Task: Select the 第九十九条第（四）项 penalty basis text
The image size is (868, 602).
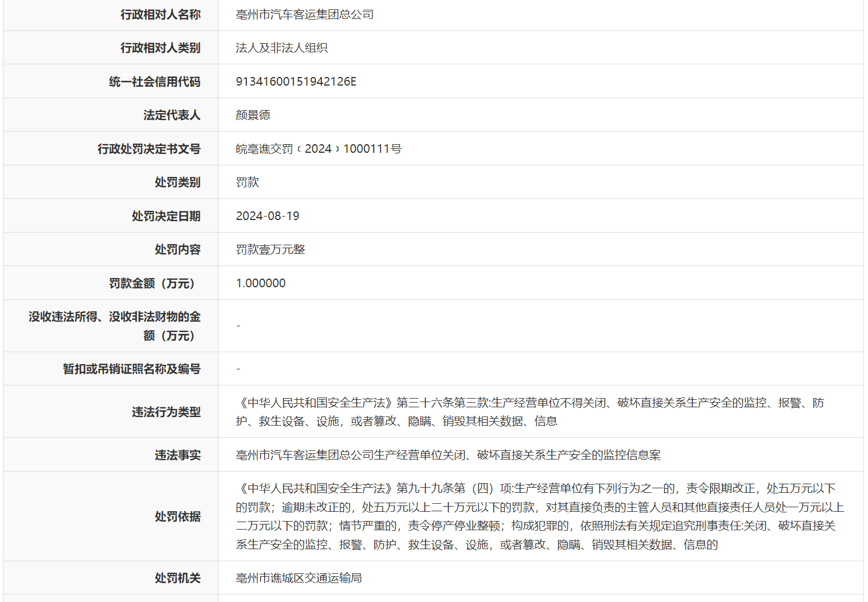Action: click(540, 516)
